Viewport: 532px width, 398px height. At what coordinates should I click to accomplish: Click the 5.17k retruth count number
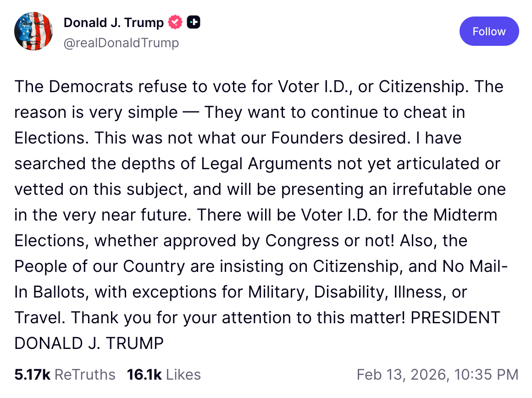pos(32,374)
